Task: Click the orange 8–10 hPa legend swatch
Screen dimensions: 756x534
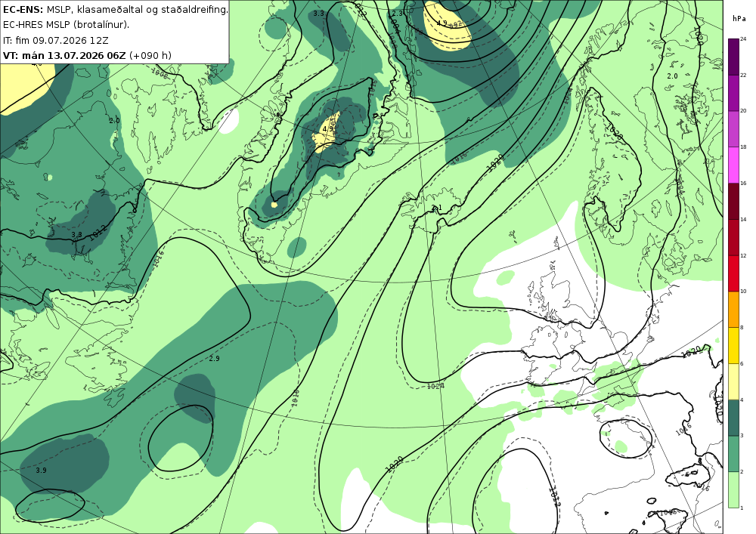Action: [x=733, y=309]
